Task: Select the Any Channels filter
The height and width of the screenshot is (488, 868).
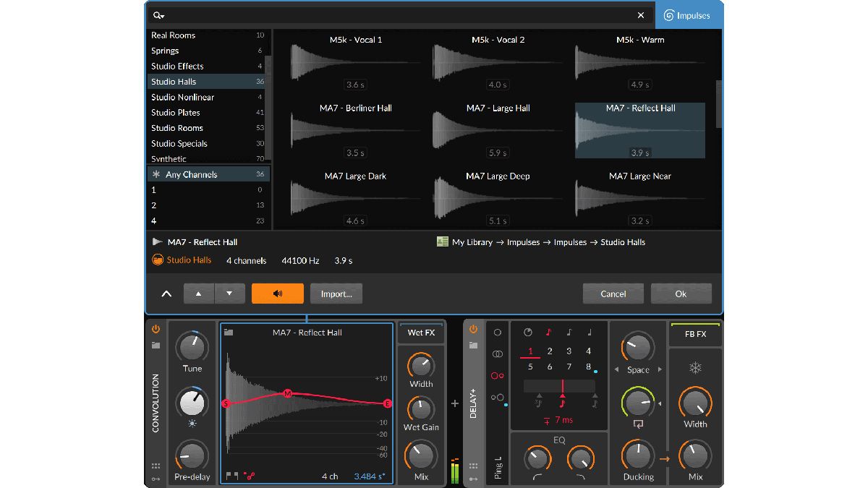Action: (207, 174)
